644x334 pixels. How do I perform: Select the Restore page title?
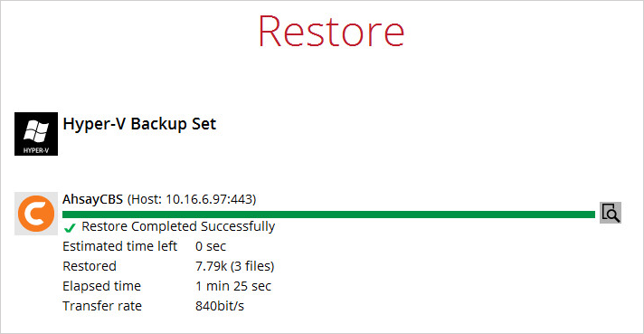pos(331,31)
